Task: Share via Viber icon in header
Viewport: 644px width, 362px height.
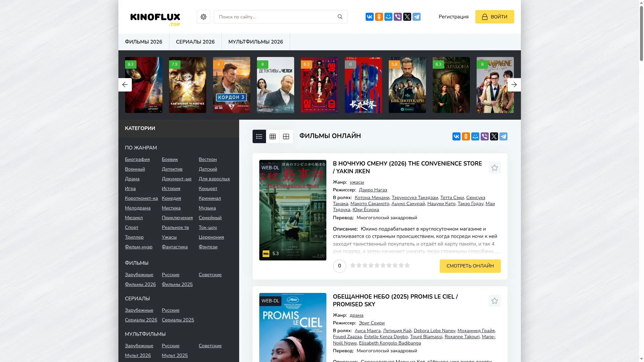Action: tap(398, 17)
